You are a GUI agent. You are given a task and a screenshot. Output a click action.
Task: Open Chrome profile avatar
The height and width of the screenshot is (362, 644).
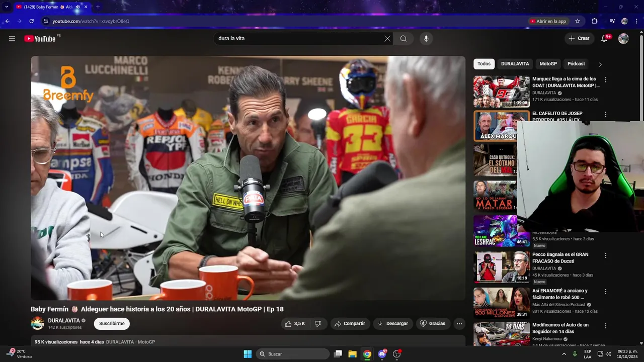pos(624,21)
